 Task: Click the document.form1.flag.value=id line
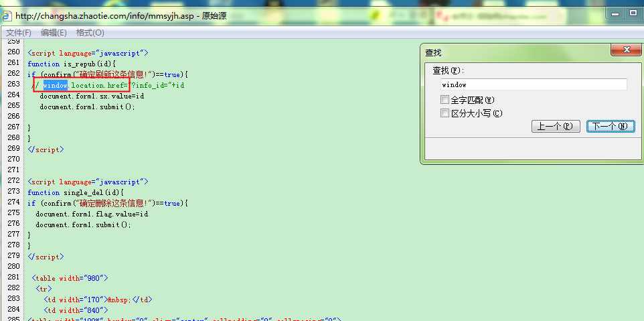92,214
